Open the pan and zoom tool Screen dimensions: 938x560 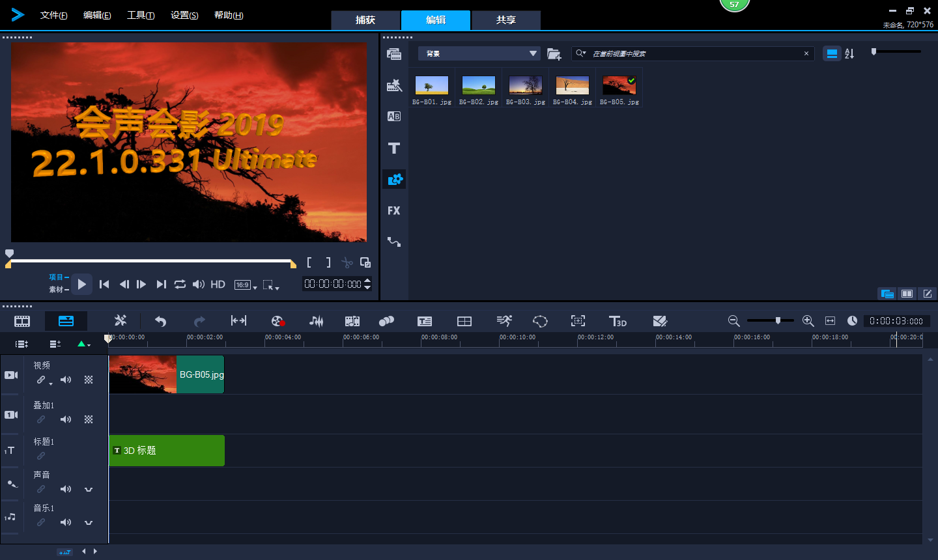click(578, 321)
